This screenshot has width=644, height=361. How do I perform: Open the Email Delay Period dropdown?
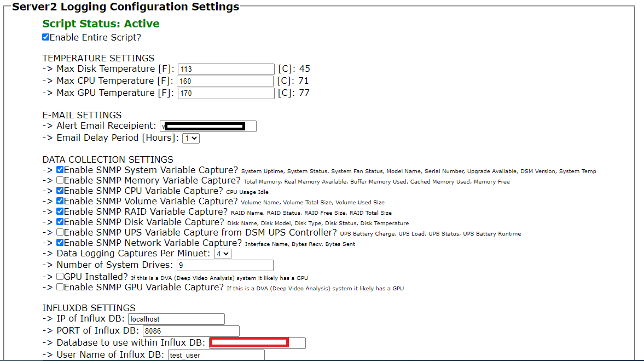pos(191,139)
